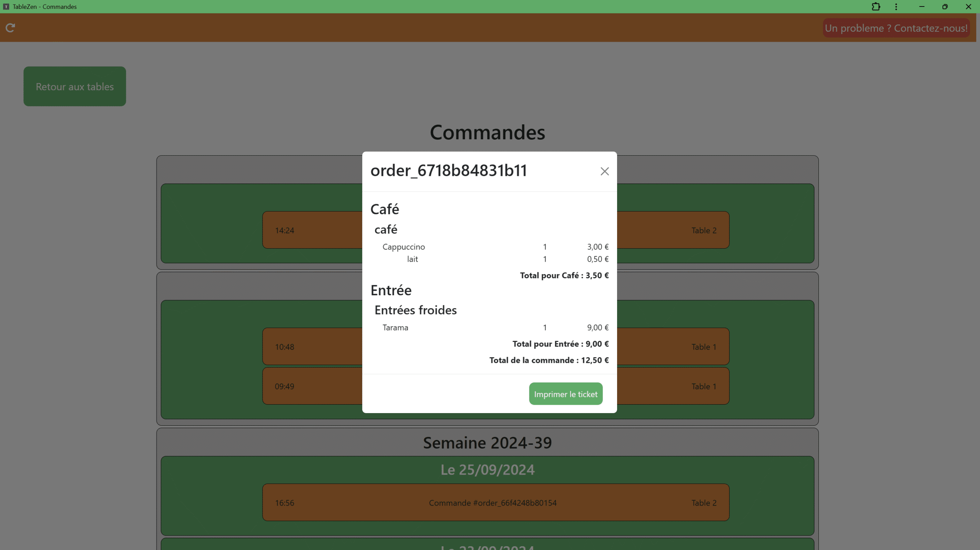This screenshot has width=980, height=550.
Task: Click the Cappuccino line item
Action: (403, 247)
